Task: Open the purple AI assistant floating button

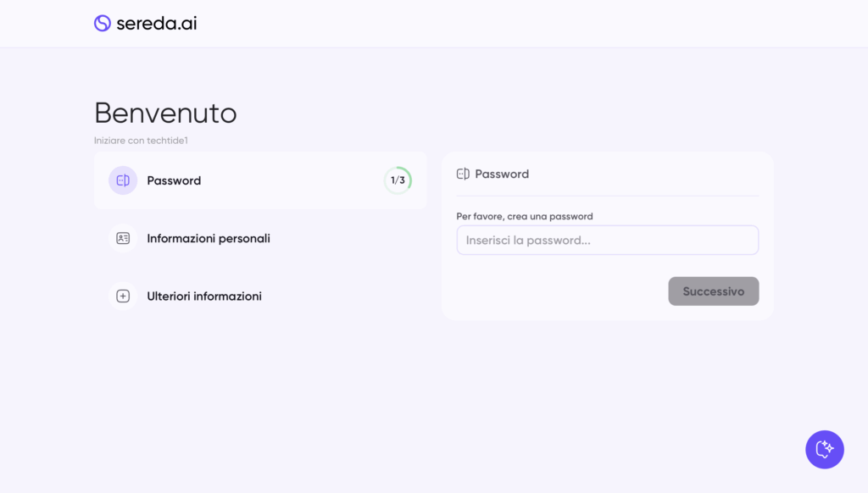Action: [824, 450]
